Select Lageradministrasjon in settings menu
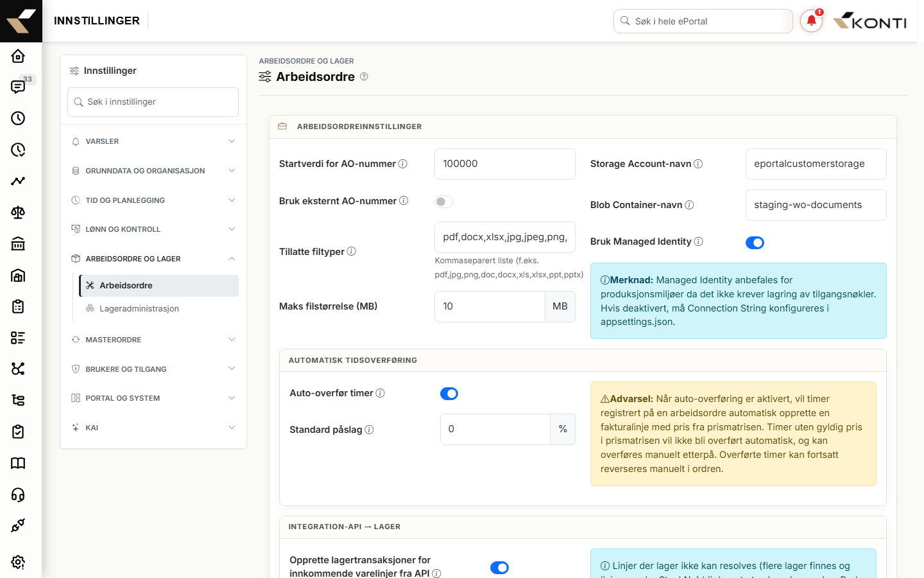The image size is (924, 578). [159, 309]
